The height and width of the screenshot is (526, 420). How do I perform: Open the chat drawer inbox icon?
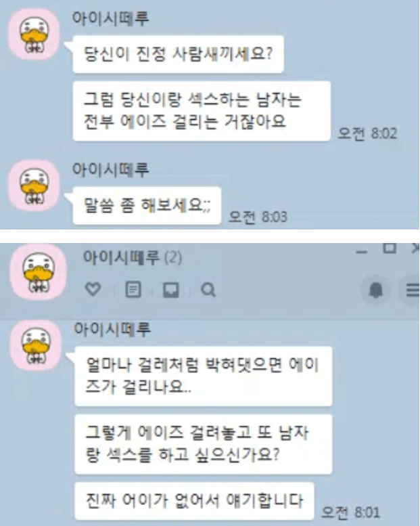point(171,290)
